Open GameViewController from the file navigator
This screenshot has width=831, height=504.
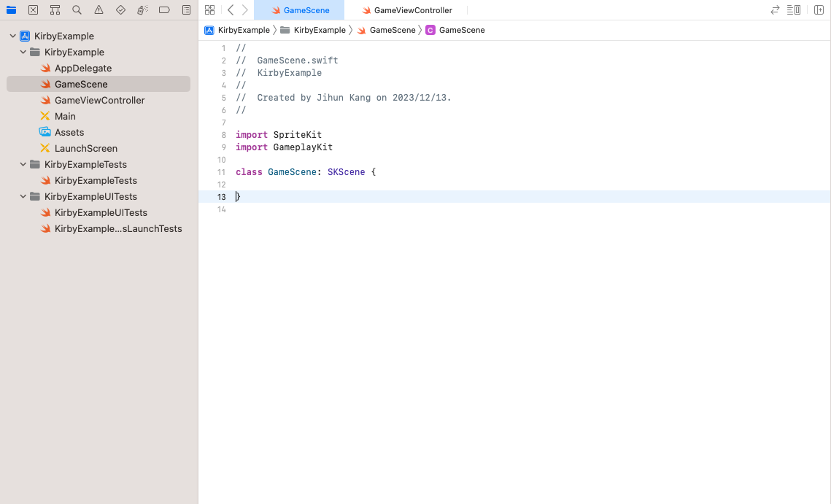coord(98,100)
